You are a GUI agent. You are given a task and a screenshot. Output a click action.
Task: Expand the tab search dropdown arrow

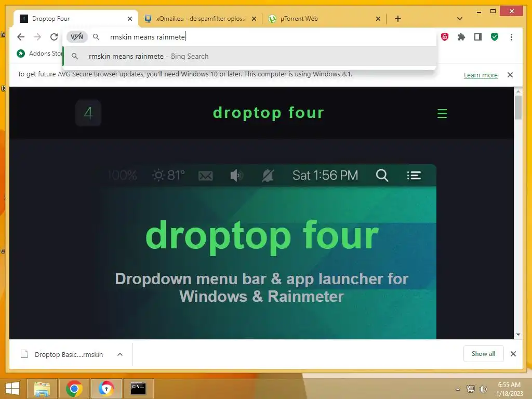pyautogui.click(x=459, y=19)
